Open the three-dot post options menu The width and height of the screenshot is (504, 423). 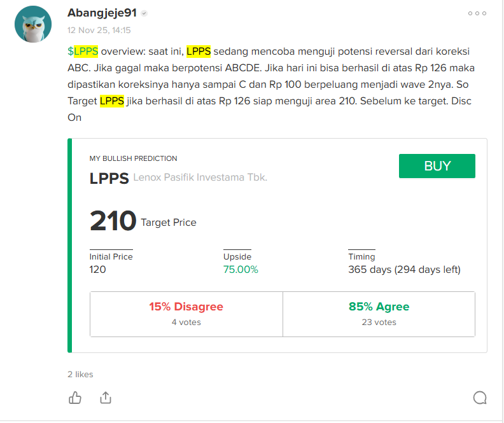[477, 13]
